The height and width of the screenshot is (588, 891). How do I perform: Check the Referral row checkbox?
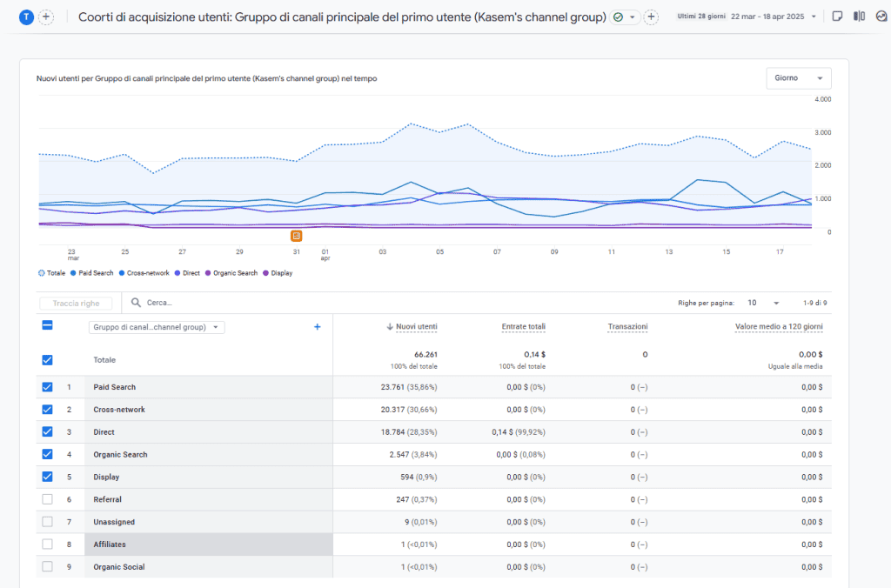pos(47,499)
